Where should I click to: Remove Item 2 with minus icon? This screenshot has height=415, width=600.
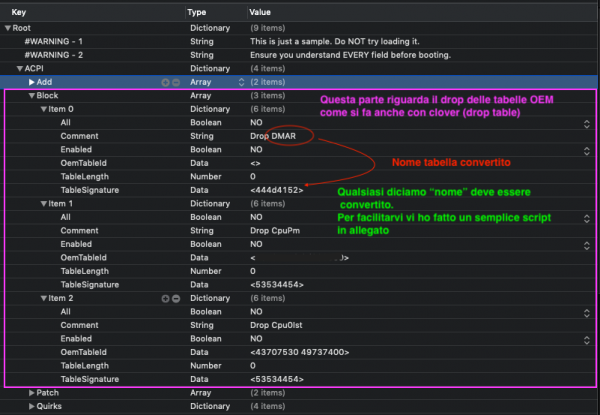tap(176, 298)
